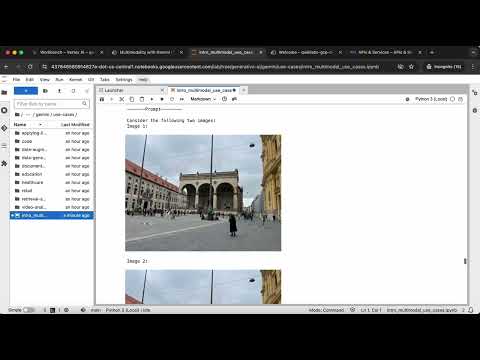Open the property inspector icon in right sidebar
The image size is (480, 360).
475,93
